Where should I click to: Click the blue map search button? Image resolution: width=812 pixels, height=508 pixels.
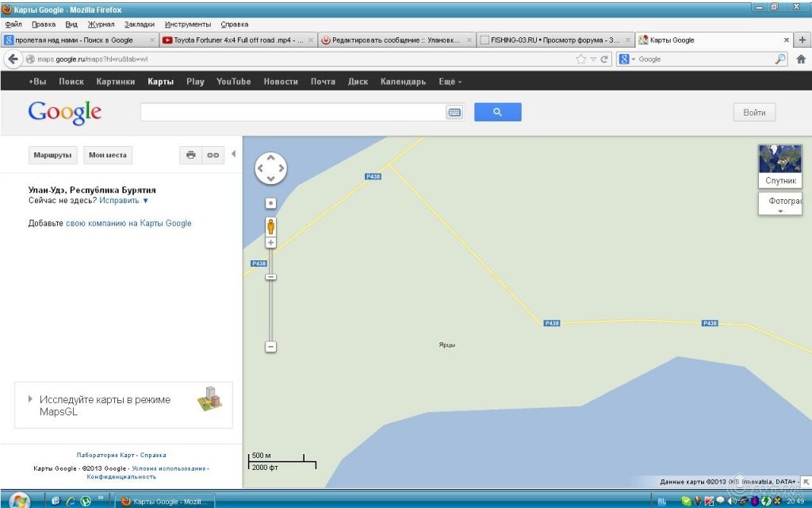(497, 113)
